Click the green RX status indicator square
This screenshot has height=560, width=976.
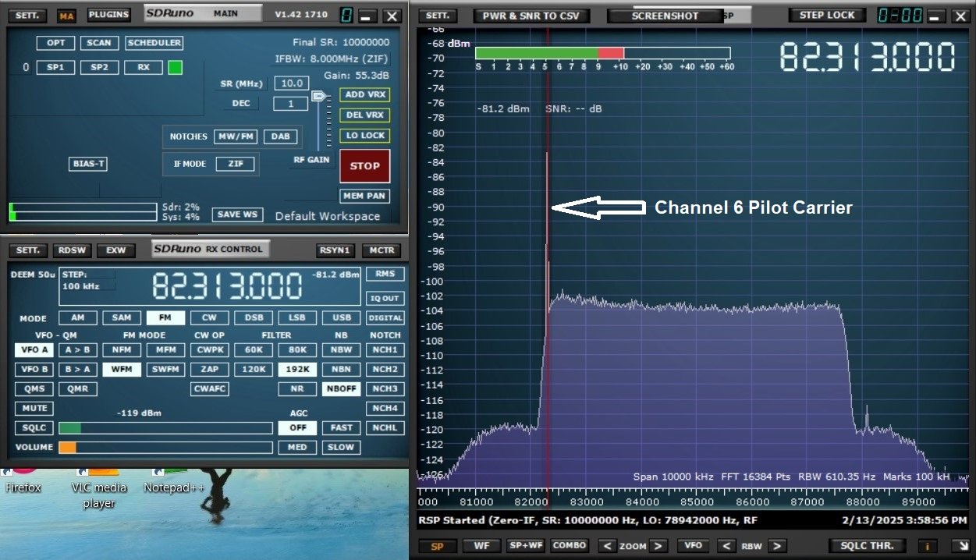point(175,68)
